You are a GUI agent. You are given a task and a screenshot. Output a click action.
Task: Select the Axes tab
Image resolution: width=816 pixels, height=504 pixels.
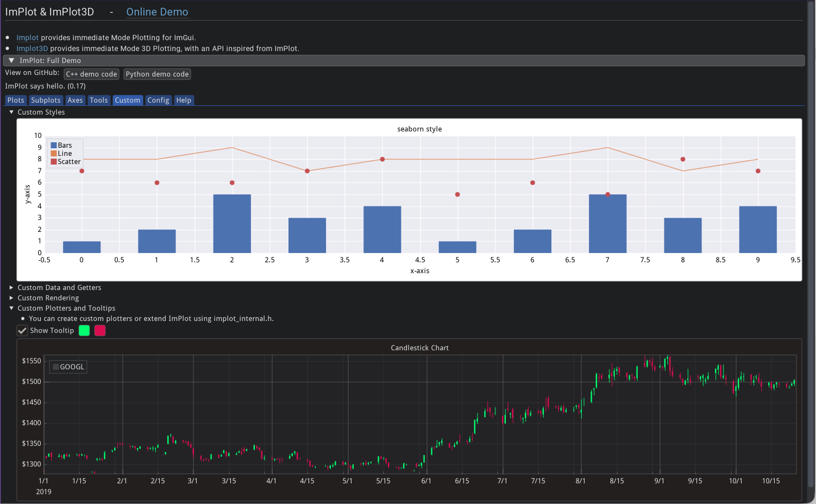click(x=75, y=100)
